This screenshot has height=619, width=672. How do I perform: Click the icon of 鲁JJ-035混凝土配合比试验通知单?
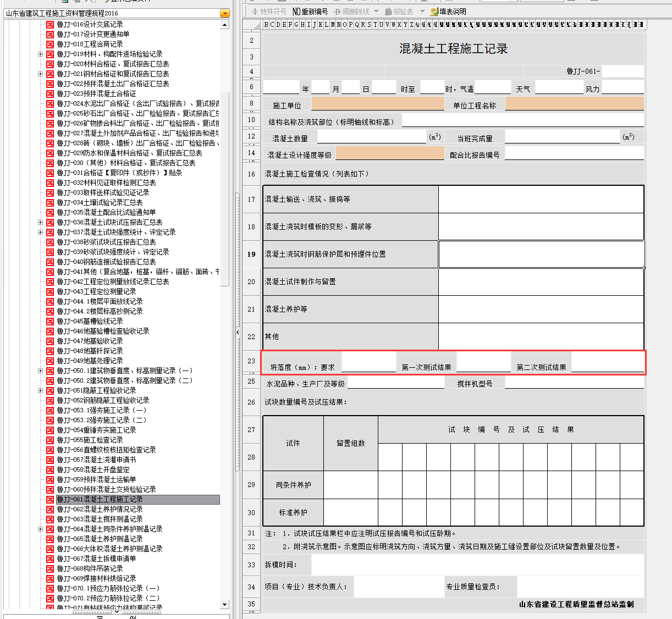pyautogui.click(x=50, y=212)
